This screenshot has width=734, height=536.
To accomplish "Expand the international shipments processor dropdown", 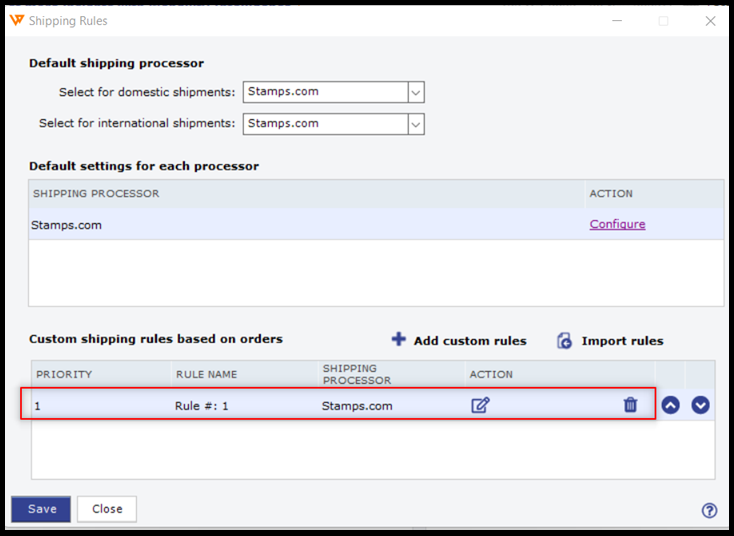I will click(416, 124).
